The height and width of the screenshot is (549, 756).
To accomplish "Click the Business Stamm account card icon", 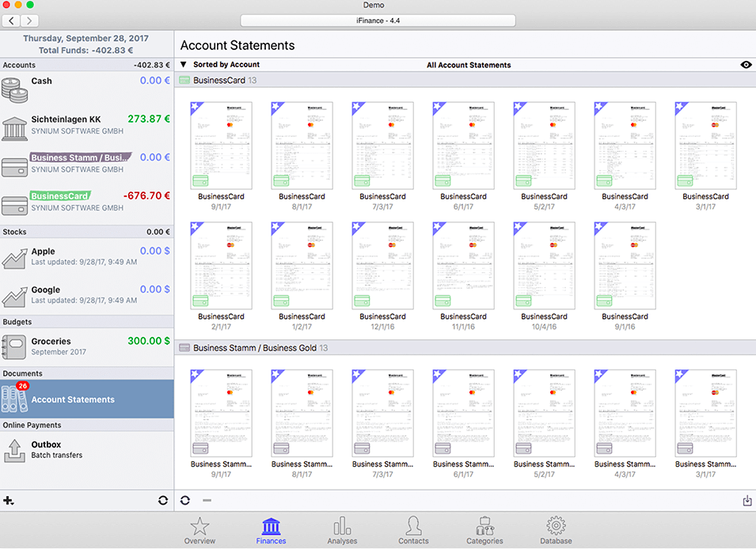I will click(x=14, y=168).
